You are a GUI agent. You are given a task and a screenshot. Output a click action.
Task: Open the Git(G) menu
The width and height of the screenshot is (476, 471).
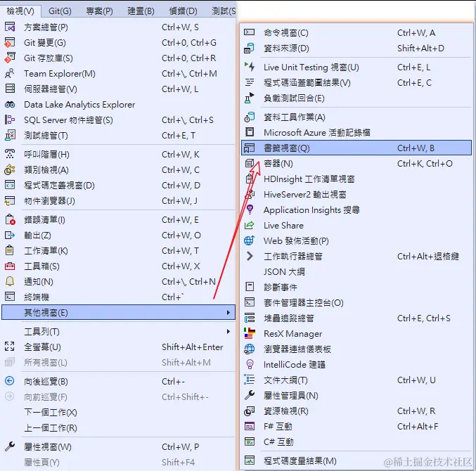60,11
